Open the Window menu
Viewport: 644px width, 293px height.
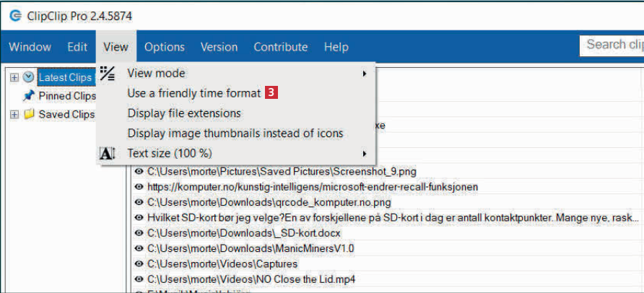[x=30, y=47]
